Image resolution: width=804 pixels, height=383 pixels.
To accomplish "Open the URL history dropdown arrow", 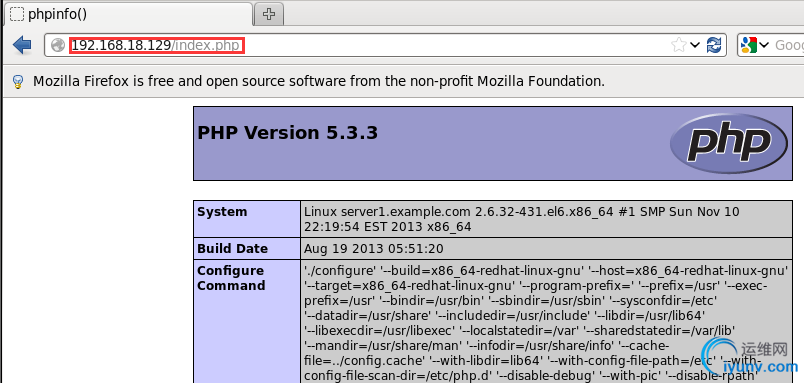I will point(695,45).
